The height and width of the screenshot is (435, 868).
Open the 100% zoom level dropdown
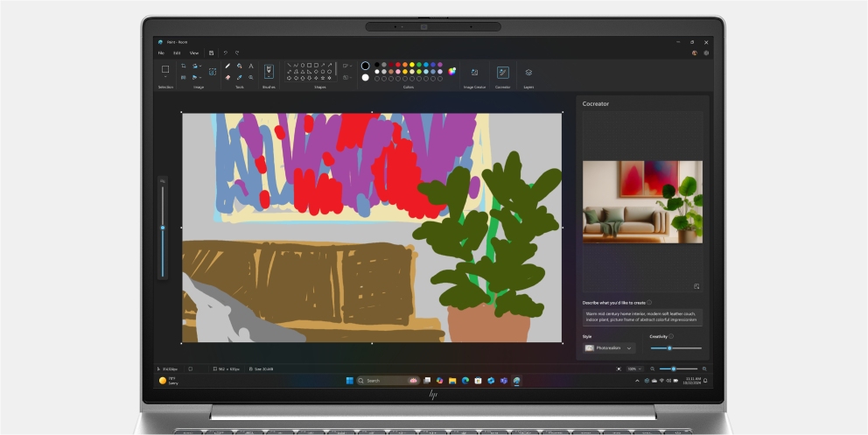click(633, 368)
